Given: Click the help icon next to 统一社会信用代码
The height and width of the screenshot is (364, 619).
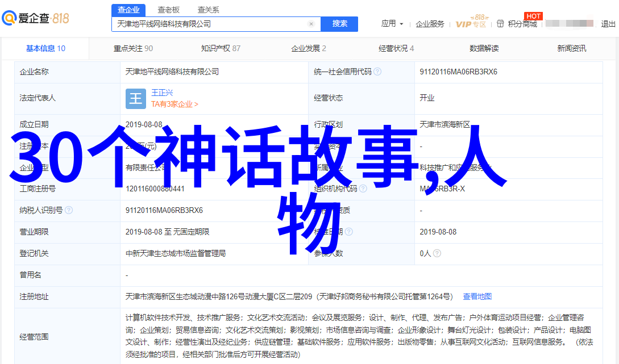Looking at the screenshot, I should [x=377, y=72].
